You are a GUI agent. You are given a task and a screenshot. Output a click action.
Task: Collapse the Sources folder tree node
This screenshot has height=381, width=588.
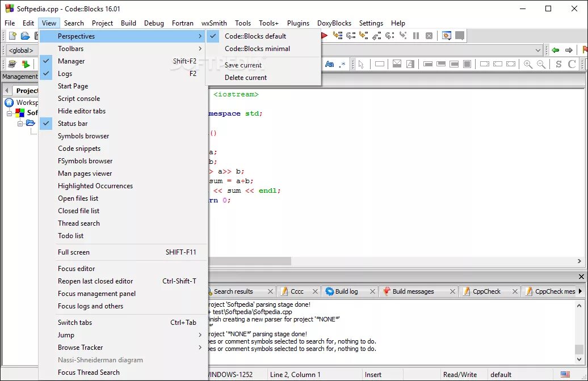click(x=20, y=123)
